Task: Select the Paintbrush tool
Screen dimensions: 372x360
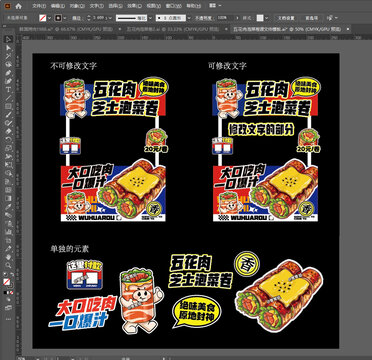Action: [x=8, y=114]
